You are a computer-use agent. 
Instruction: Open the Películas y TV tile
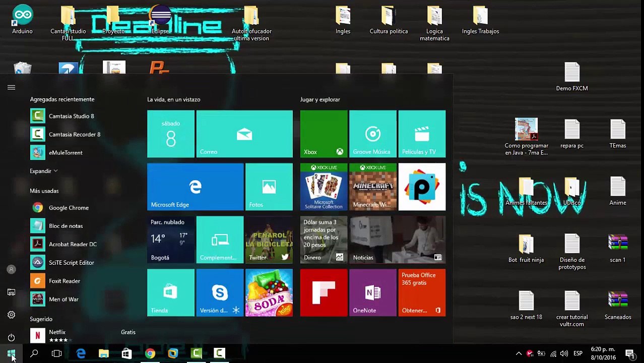click(x=422, y=134)
